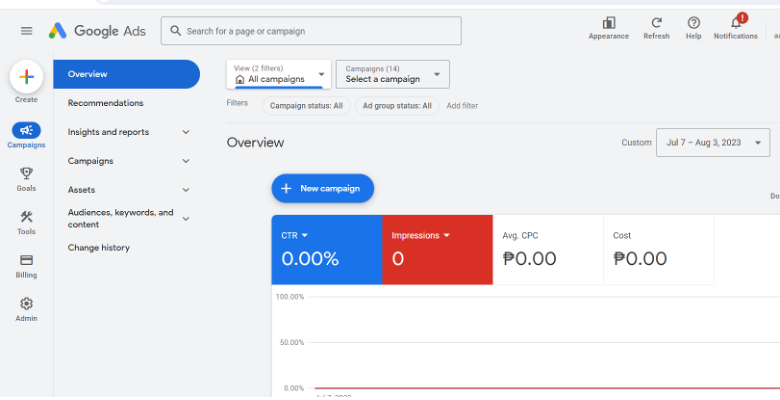Viewport: 780px width, 400px height.
Task: Open Recommendations in sidebar
Action: [105, 103]
